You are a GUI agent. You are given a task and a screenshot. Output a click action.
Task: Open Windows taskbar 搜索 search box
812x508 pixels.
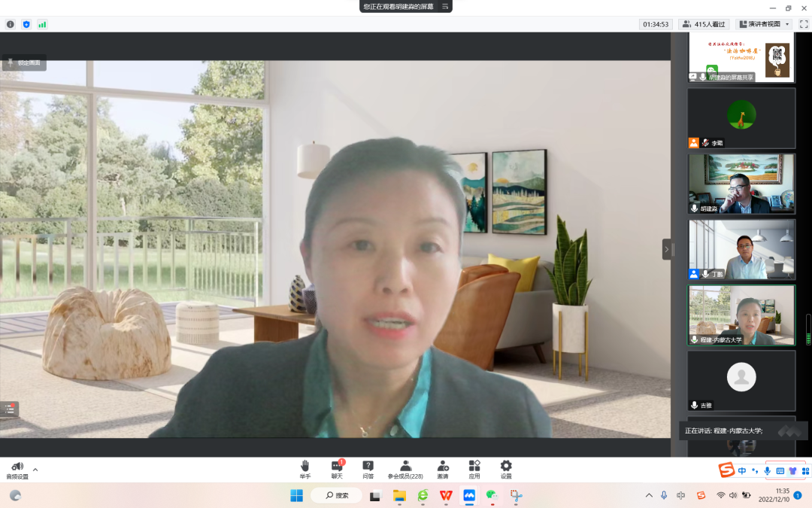[x=336, y=495]
